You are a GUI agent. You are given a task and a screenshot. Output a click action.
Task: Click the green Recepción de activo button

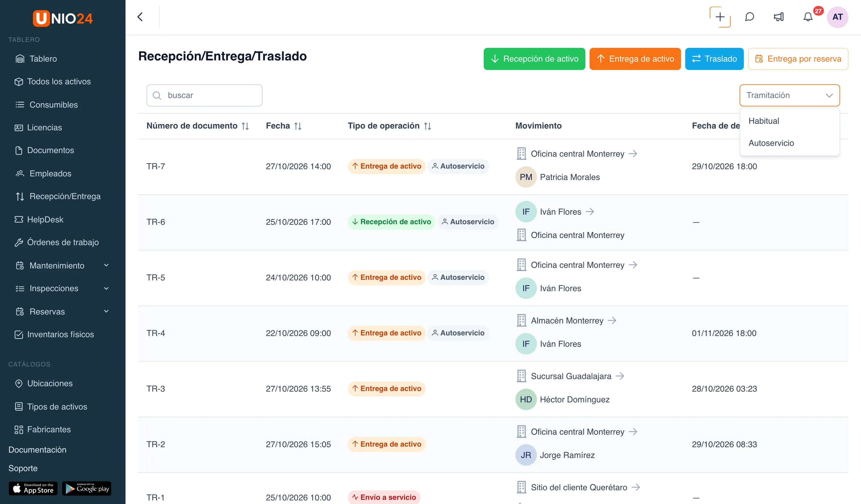point(534,59)
